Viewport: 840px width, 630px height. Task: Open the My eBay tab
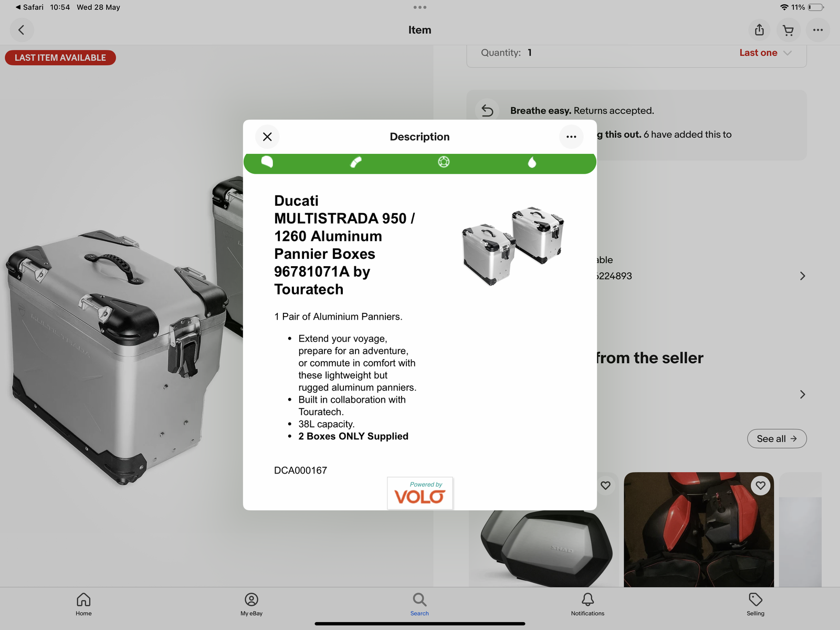(x=251, y=604)
